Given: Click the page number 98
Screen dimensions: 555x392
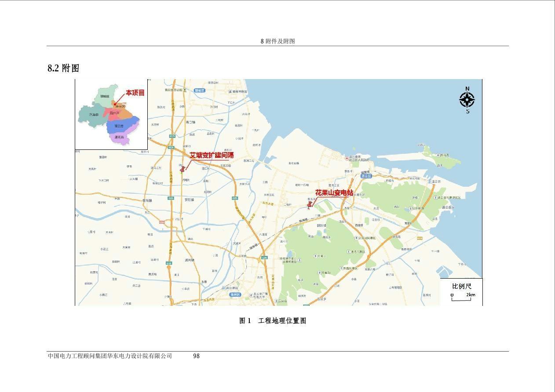Looking at the screenshot, I should 196,356.
